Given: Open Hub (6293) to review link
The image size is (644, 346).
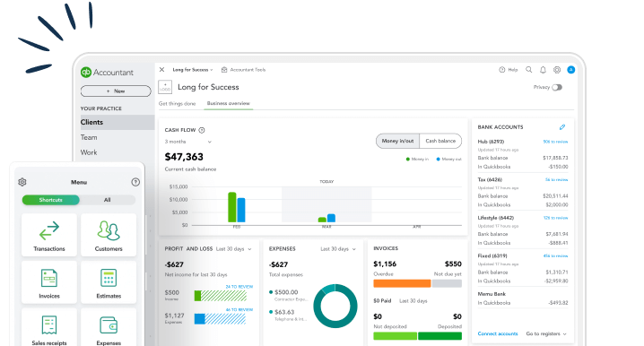Looking at the screenshot, I should 555,142.
